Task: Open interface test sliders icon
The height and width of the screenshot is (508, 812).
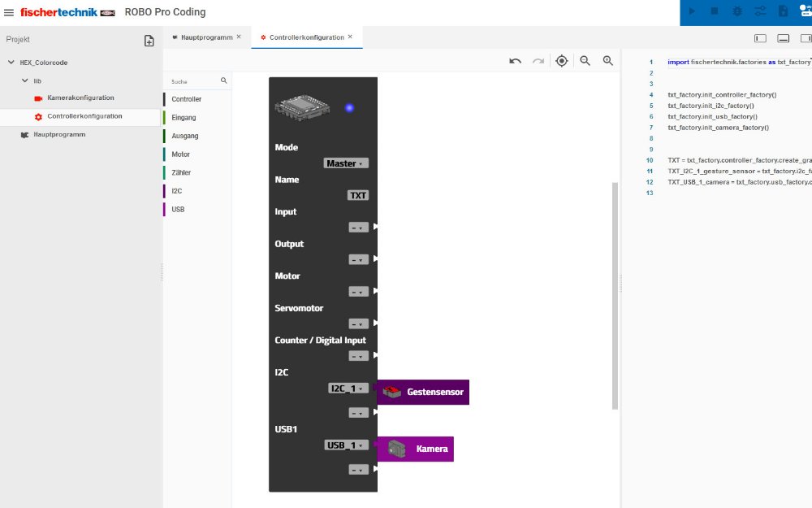Action: pos(760,11)
